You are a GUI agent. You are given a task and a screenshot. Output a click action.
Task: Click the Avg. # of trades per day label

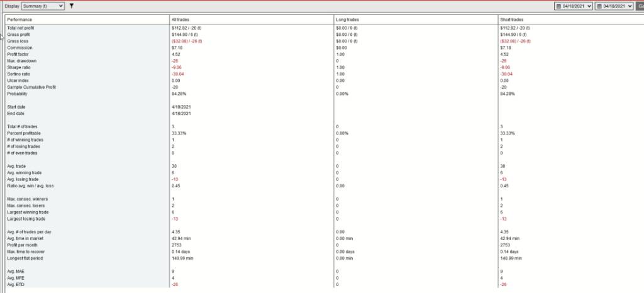pyautogui.click(x=29, y=231)
